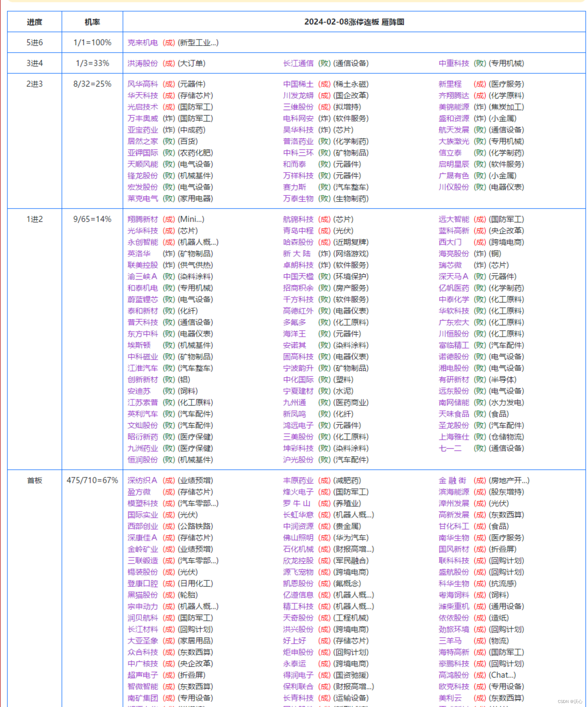Click 赛力斯 stock link
The width and height of the screenshot is (588, 707).
coord(294,187)
